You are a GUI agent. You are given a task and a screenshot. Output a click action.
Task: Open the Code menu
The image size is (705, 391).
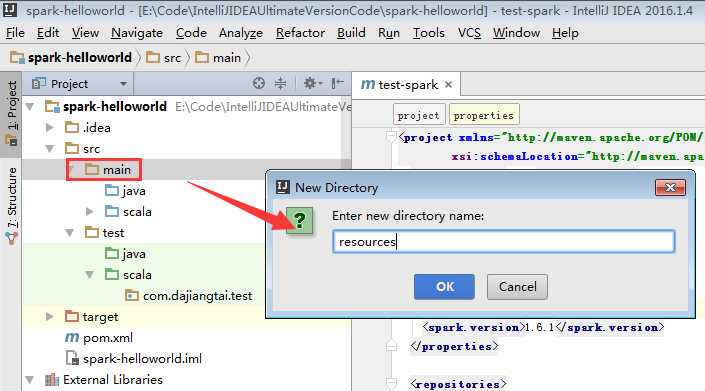pos(191,33)
